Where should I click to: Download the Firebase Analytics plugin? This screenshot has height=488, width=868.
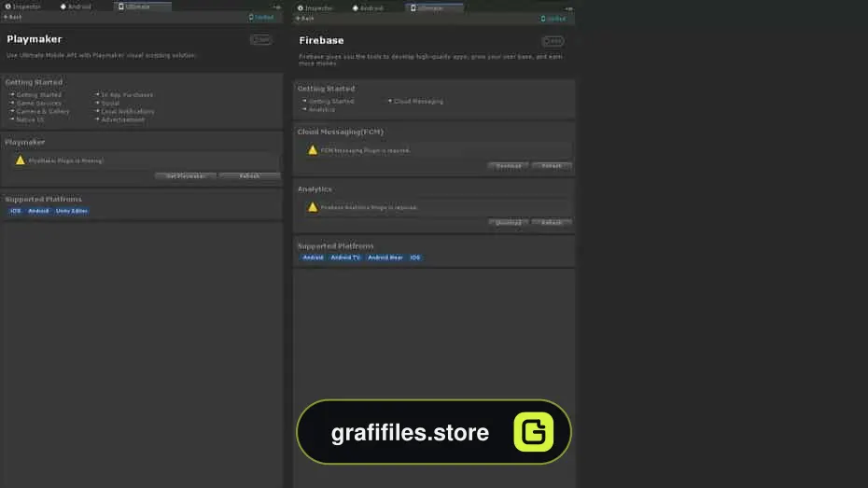[508, 223]
